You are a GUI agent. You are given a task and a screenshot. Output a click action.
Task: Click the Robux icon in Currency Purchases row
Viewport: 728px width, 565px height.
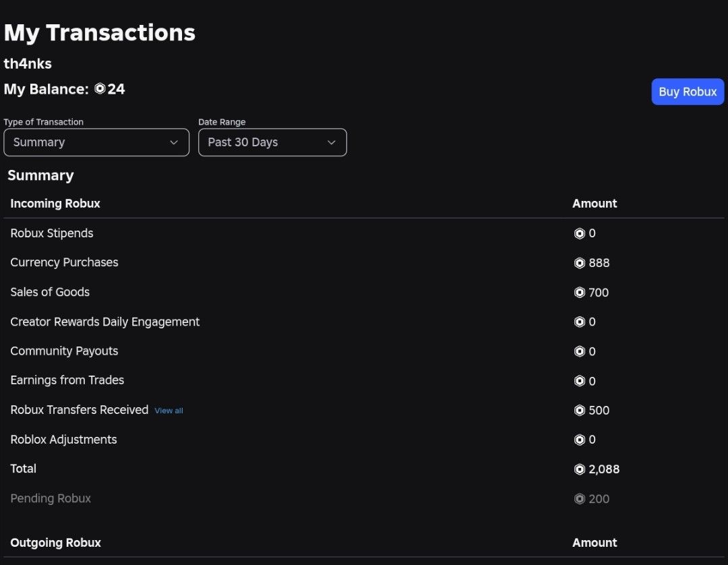click(580, 263)
